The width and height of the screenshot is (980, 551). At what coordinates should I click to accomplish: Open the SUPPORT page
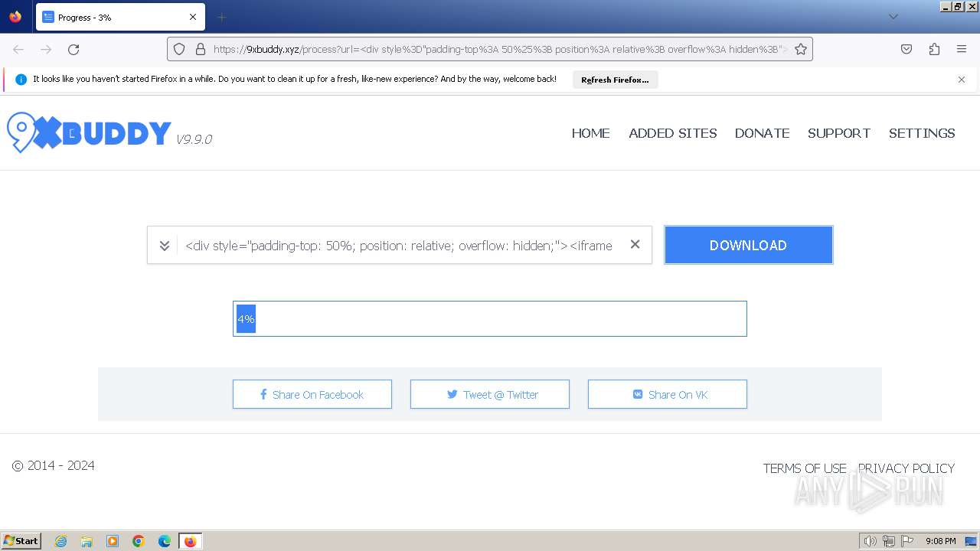[839, 133]
